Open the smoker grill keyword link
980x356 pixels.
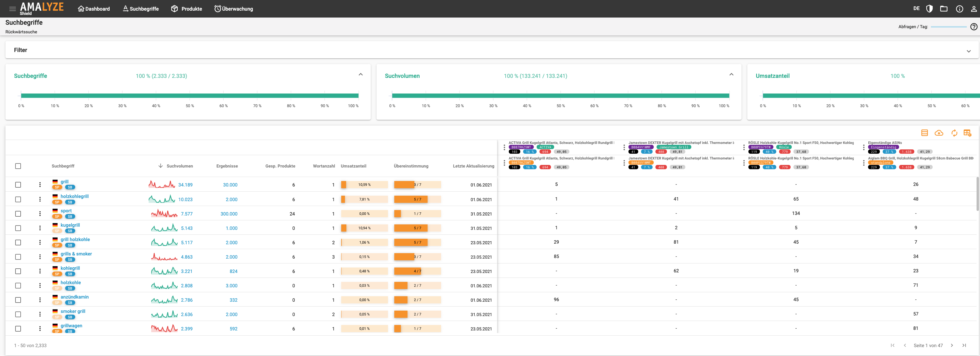(x=73, y=311)
